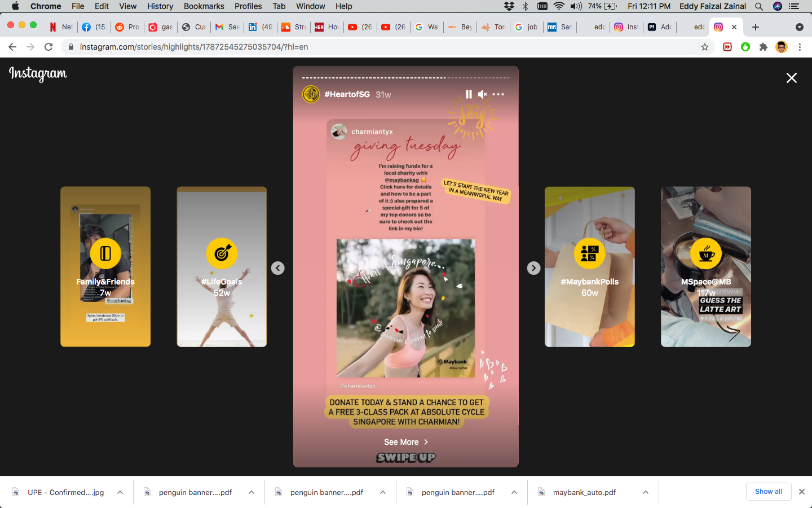Click See More on the story
The height and width of the screenshot is (508, 812).
406,442
